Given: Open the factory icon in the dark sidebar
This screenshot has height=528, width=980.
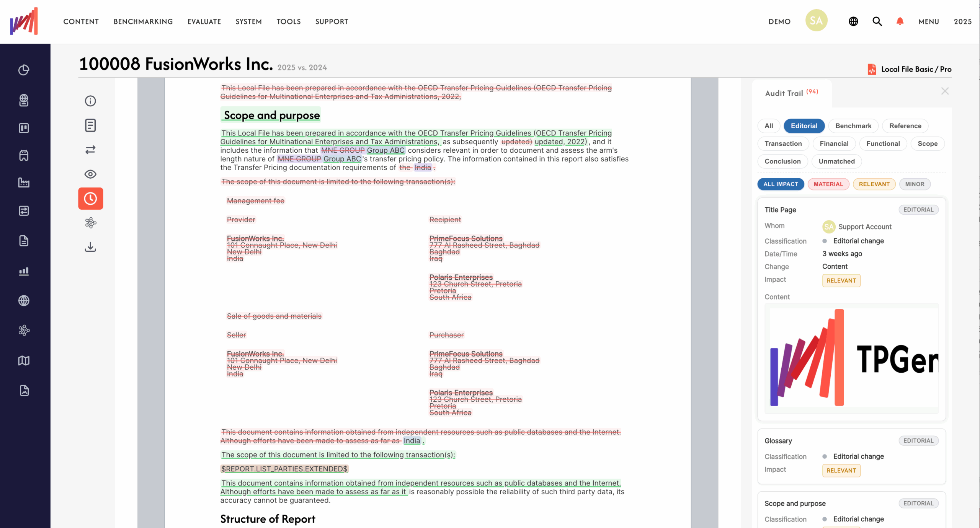Looking at the screenshot, I should pos(24,183).
